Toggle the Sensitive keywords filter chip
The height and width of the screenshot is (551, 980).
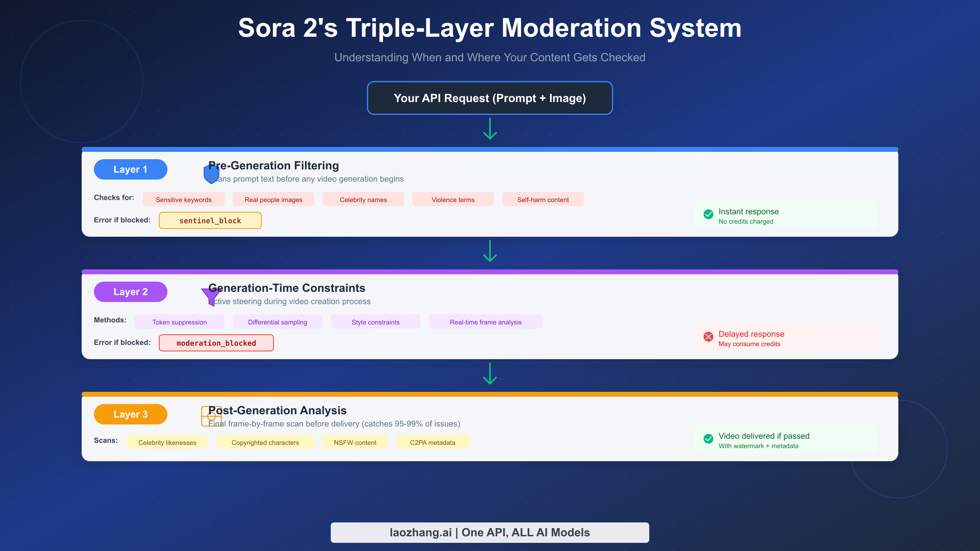click(183, 199)
